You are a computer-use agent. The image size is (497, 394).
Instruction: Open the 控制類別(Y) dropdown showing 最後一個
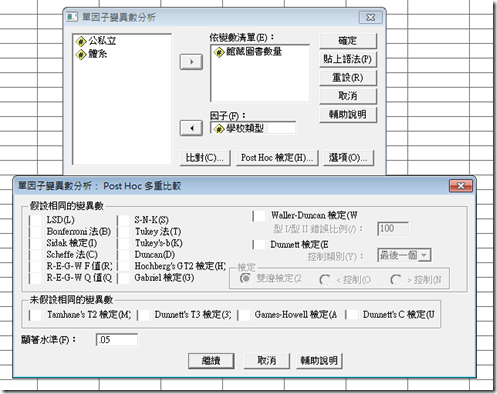[x=404, y=255]
